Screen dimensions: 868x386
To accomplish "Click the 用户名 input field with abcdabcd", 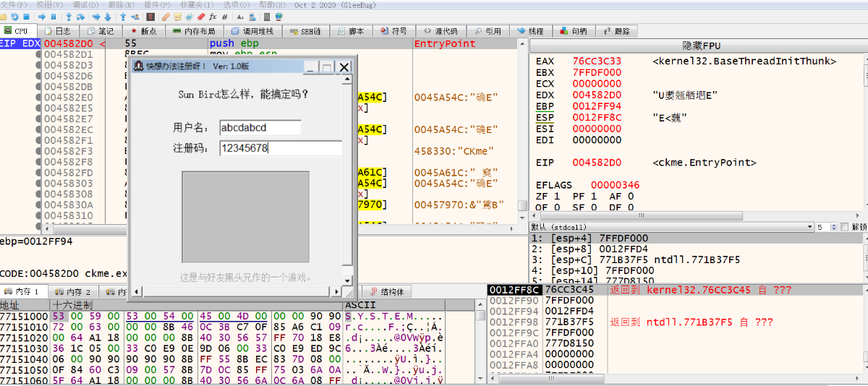I will click(260, 128).
